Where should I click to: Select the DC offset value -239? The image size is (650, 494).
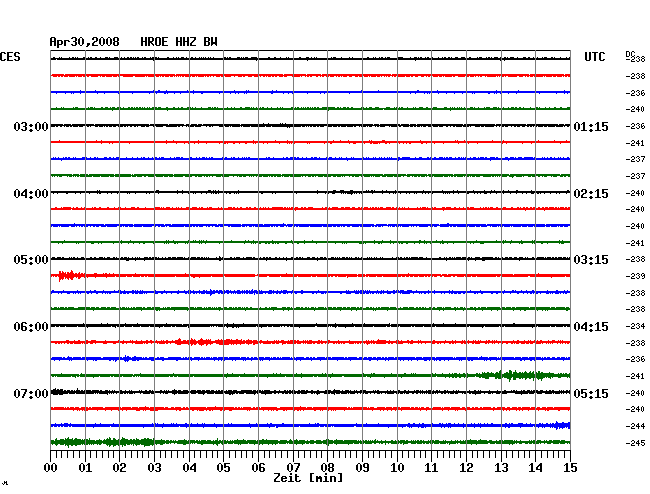coord(635,276)
